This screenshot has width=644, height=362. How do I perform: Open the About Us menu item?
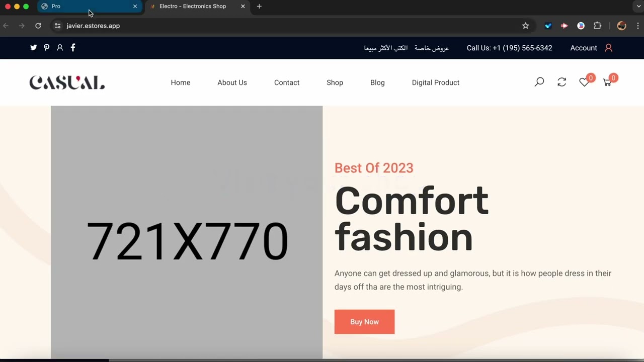click(x=232, y=82)
